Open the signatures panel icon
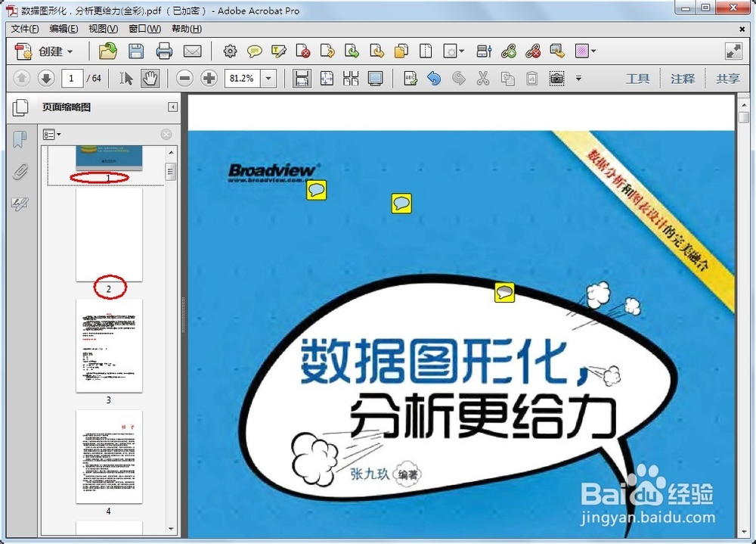 point(20,204)
